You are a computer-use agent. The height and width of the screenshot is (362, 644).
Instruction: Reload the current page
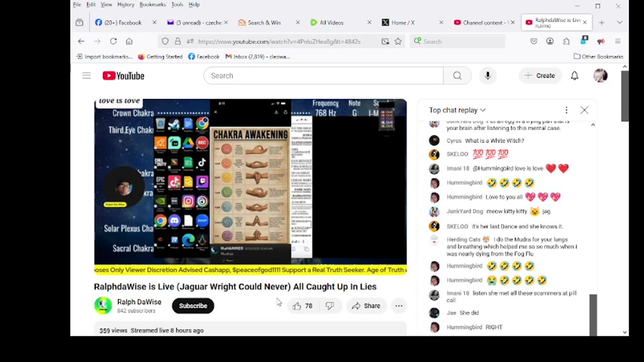tap(113, 41)
